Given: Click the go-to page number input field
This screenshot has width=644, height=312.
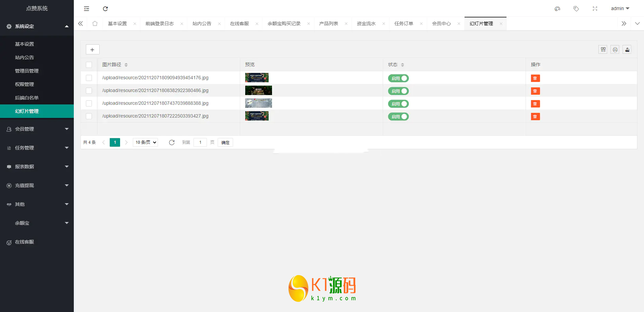Looking at the screenshot, I should [x=200, y=142].
